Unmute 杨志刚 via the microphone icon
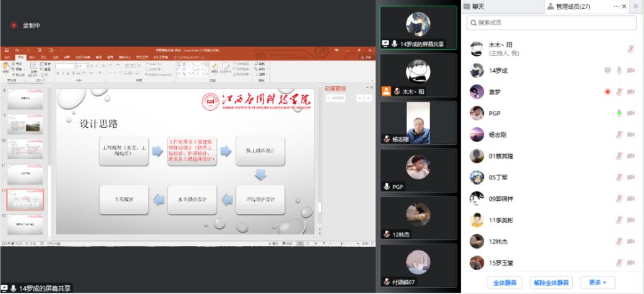The width and height of the screenshot is (644, 294). [619, 134]
